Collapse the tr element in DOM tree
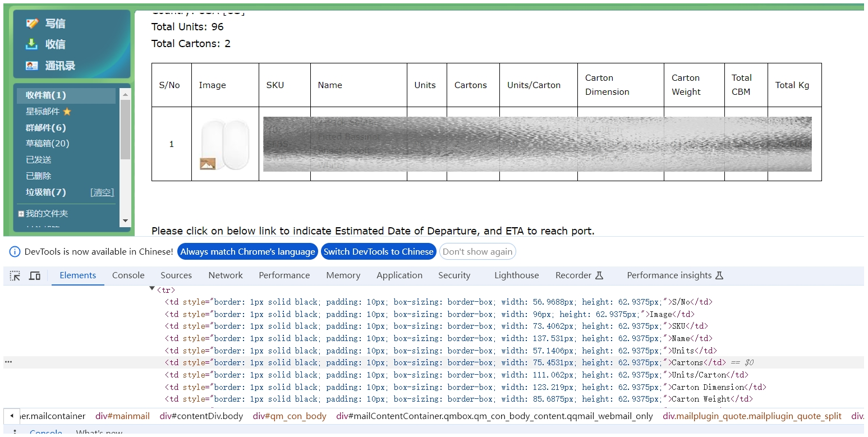 [x=152, y=289]
